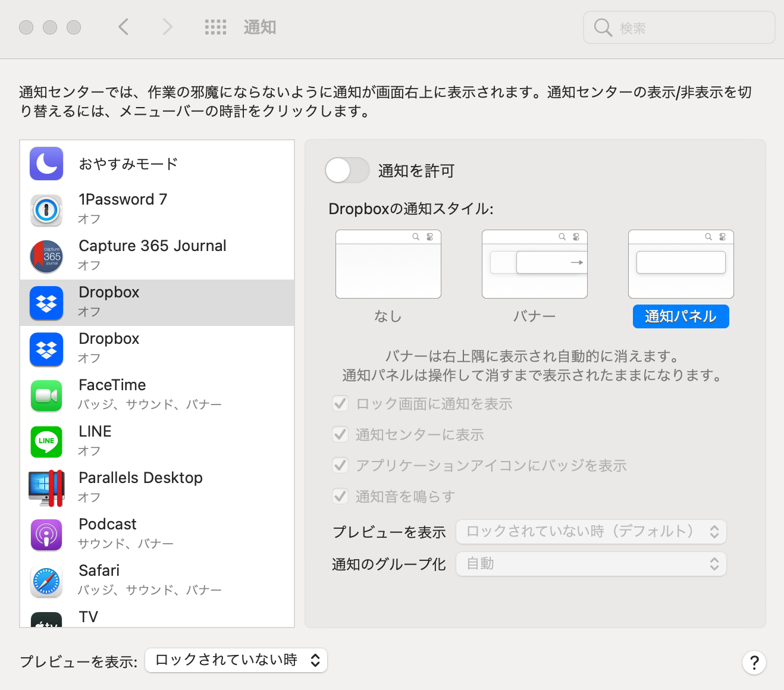Check ロック画面に通知を表示
784x690 pixels.
[340, 403]
